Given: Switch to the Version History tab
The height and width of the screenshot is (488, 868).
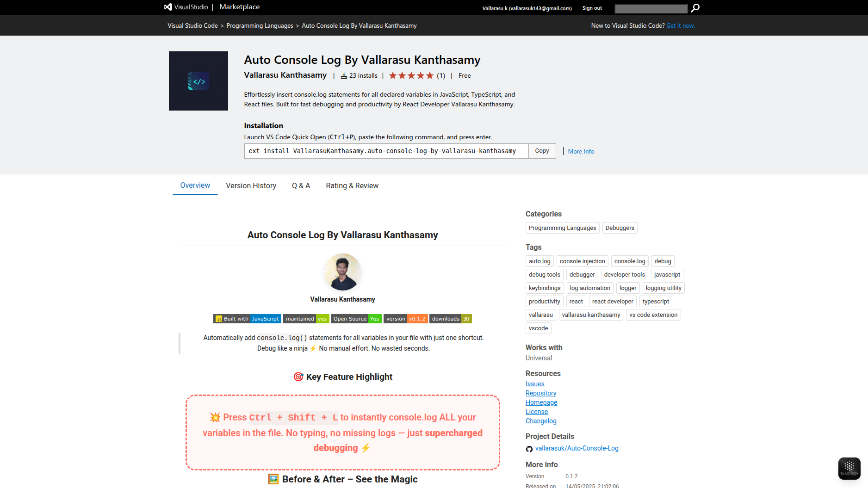Looking at the screenshot, I should pyautogui.click(x=251, y=185).
